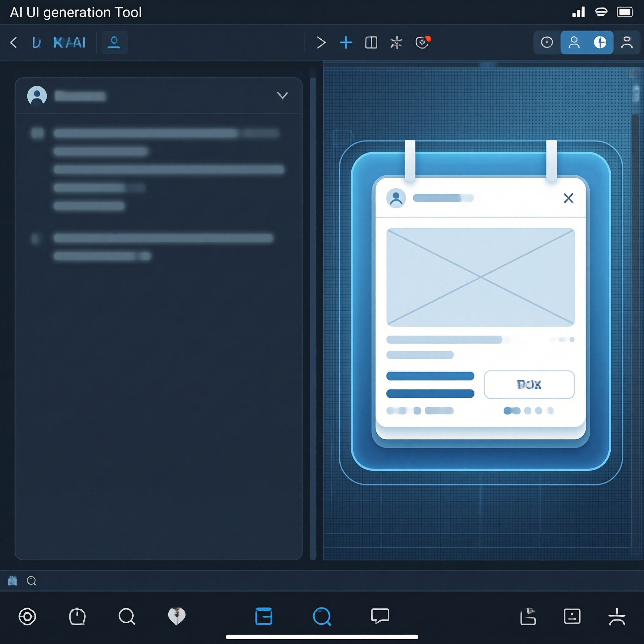Click the small file icon above bottom bar
Image resolution: width=644 pixels, height=644 pixels.
(12, 581)
